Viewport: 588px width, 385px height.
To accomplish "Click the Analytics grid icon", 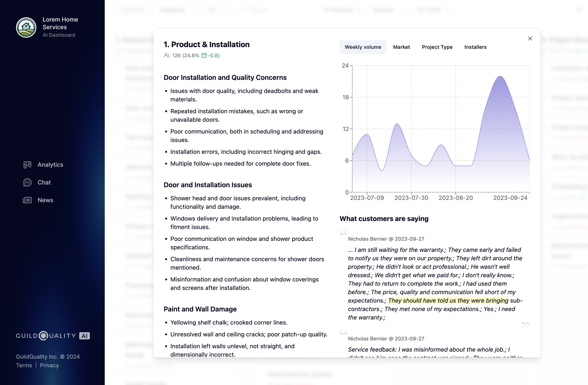I will click(27, 165).
